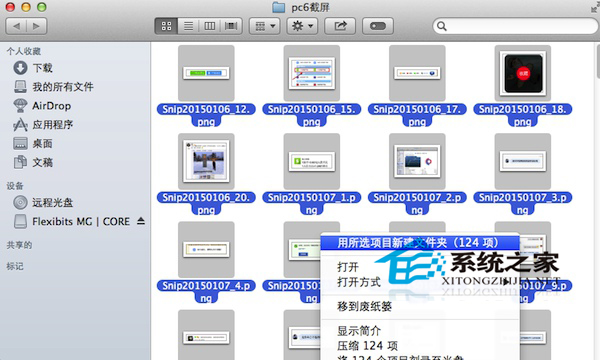Switch Finder to column view
600x360 pixels.
click(210, 26)
